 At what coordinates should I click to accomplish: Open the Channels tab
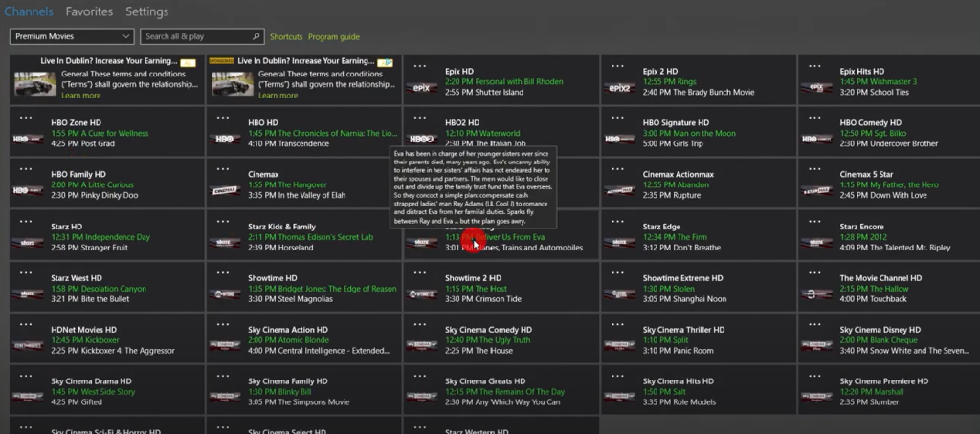(28, 11)
